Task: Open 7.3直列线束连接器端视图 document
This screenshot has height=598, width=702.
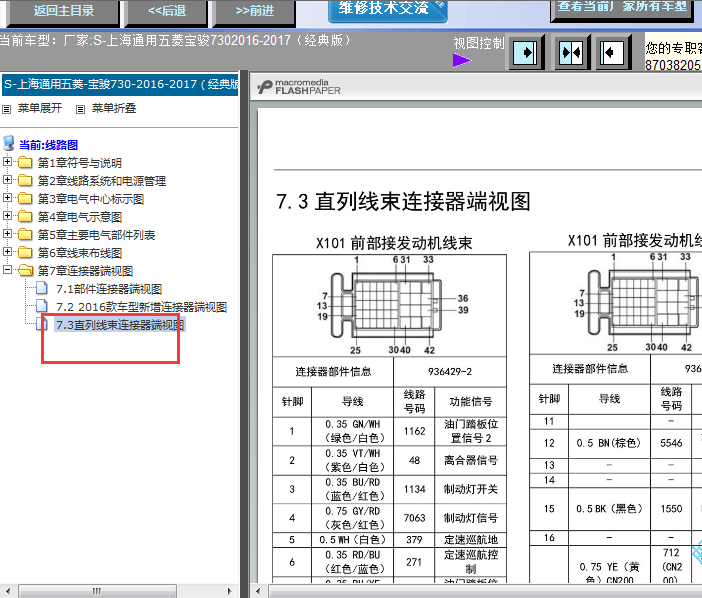Action: pos(120,325)
